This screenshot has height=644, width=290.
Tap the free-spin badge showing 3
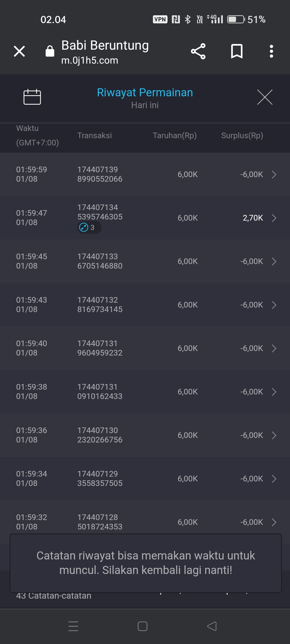89,228
